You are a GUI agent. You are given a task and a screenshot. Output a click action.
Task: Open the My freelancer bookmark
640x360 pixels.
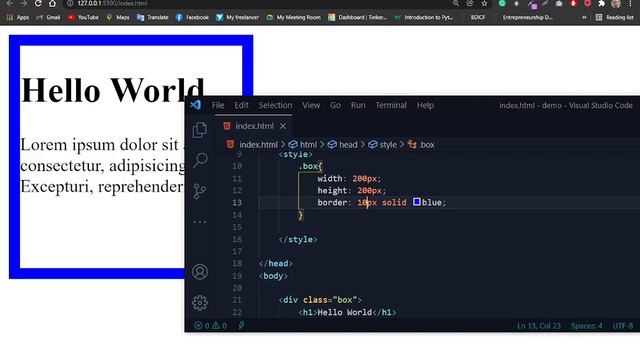[x=238, y=18]
